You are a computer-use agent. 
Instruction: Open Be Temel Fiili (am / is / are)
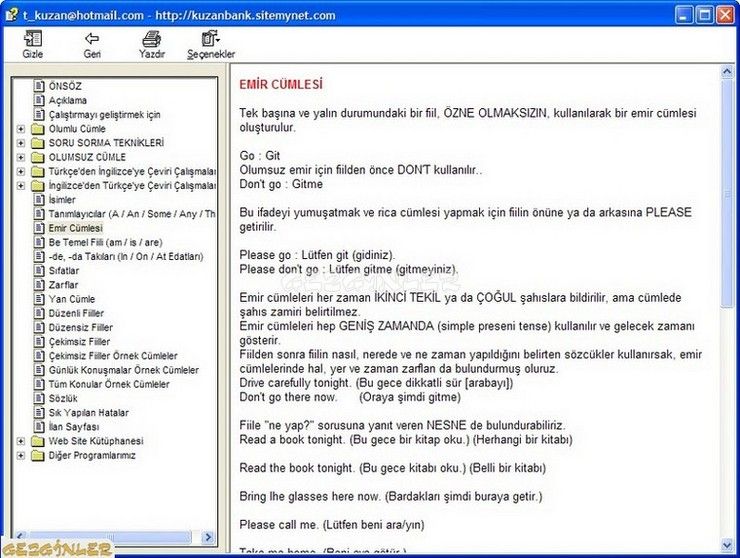[106, 242]
